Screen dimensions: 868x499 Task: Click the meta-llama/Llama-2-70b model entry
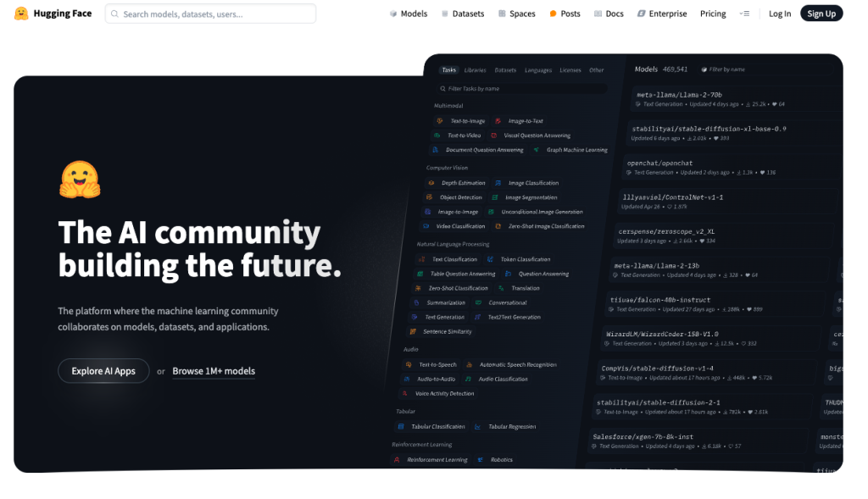click(x=737, y=98)
